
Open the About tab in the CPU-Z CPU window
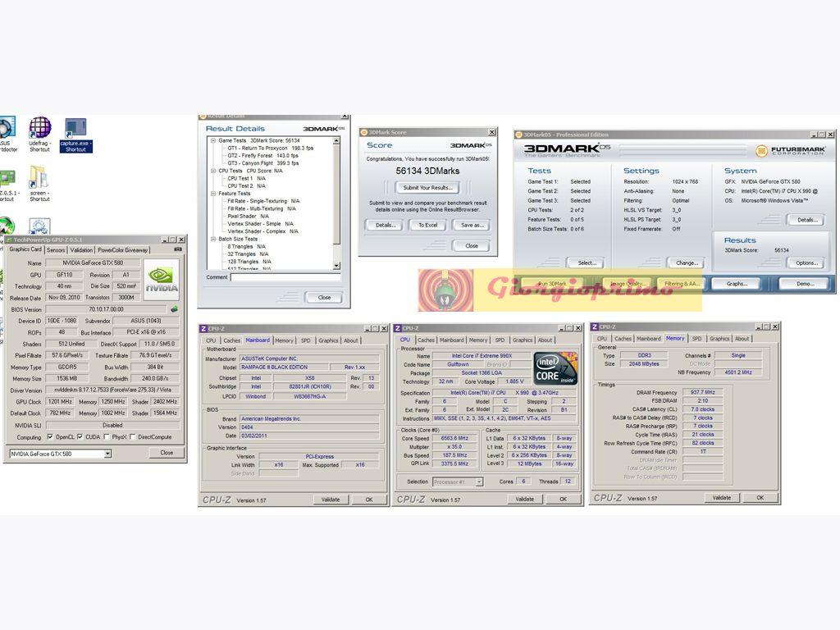click(x=545, y=340)
